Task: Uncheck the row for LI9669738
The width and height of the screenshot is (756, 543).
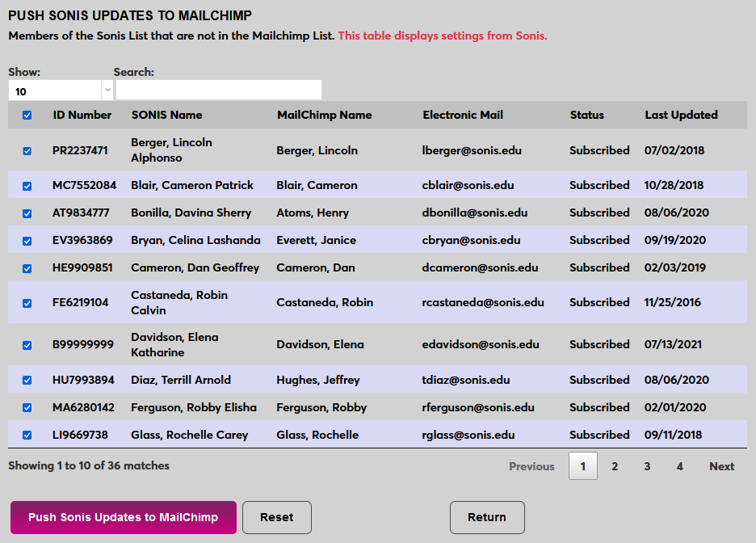Action: click(x=27, y=436)
